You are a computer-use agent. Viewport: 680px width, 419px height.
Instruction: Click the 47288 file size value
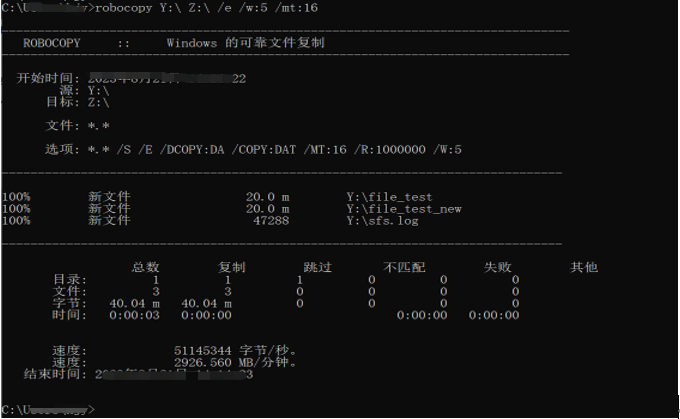pyautogui.click(x=271, y=221)
